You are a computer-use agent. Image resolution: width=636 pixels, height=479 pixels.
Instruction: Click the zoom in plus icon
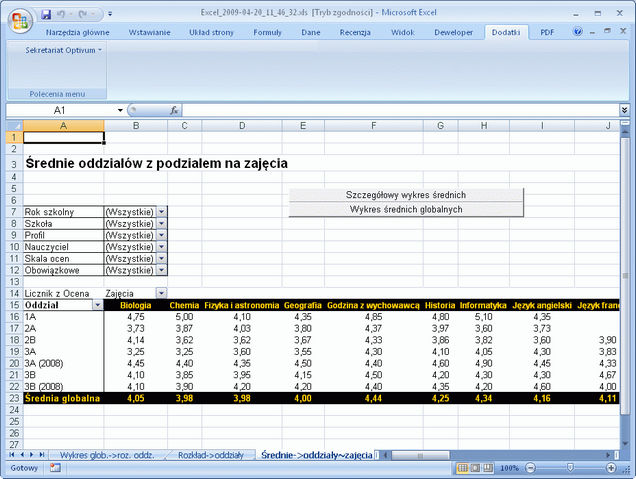coord(611,468)
